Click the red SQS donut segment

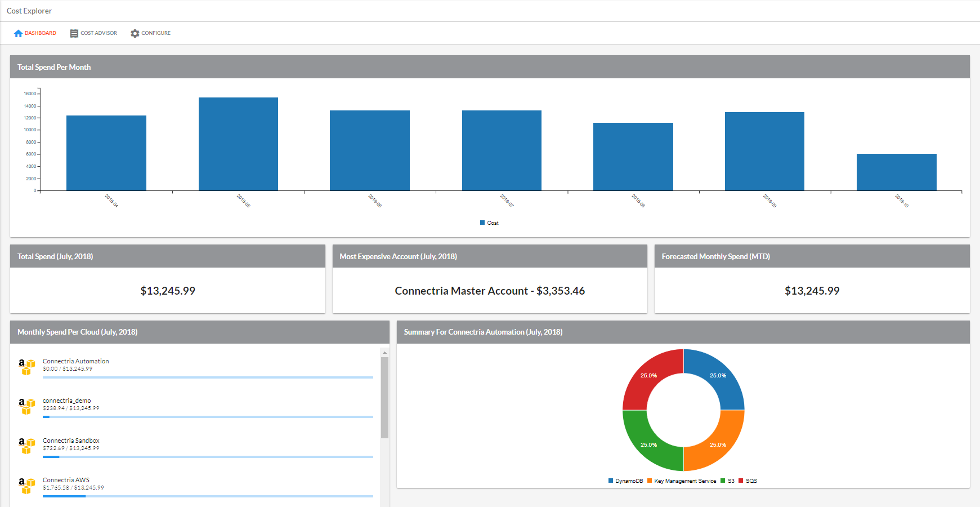click(648, 376)
